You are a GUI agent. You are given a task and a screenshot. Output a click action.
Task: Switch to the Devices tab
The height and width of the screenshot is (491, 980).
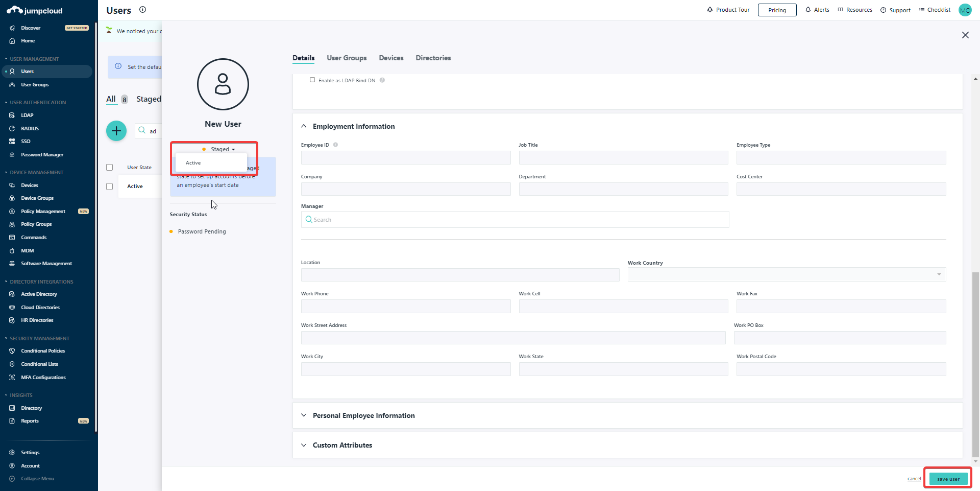pyautogui.click(x=391, y=58)
